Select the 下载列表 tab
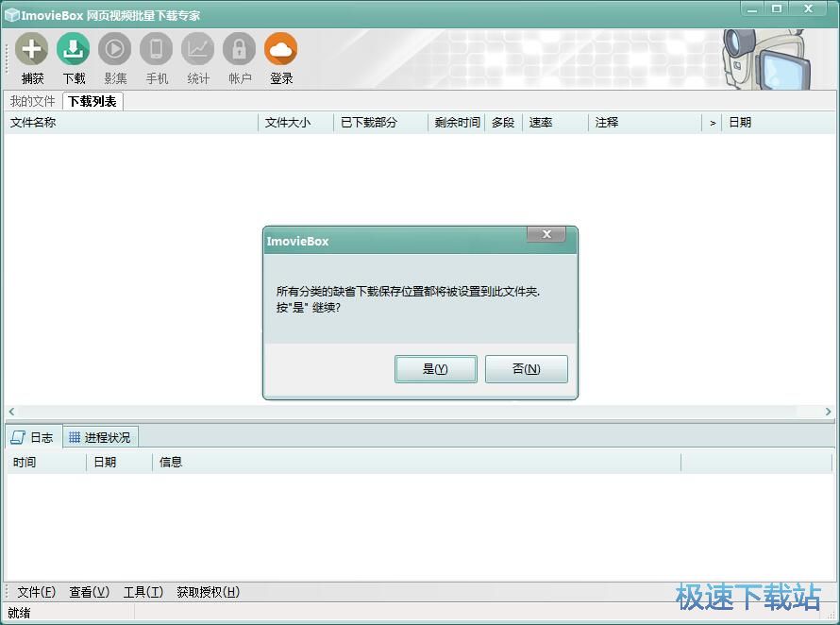 coord(92,101)
